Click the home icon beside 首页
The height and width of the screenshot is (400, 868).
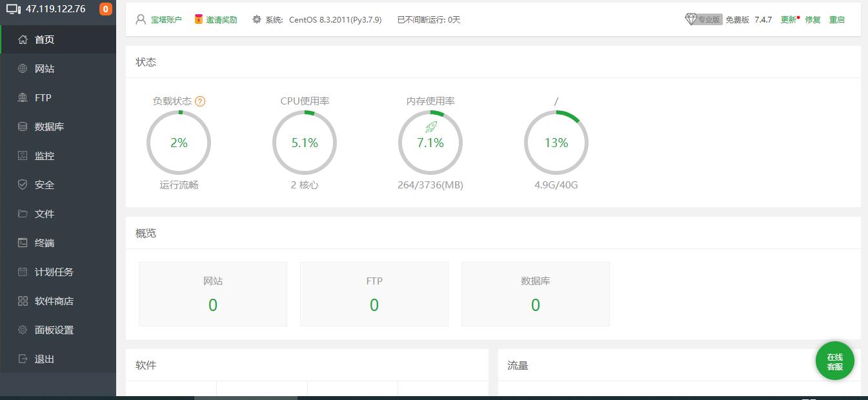(23, 39)
